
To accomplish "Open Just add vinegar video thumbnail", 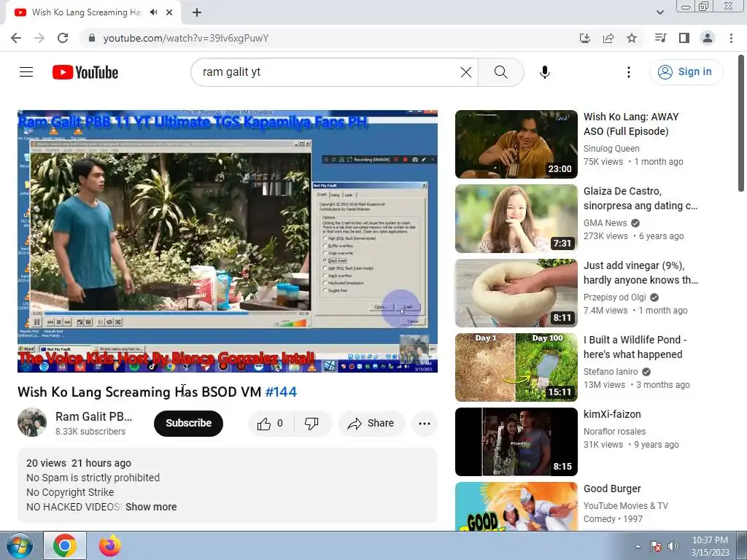I will (x=516, y=293).
